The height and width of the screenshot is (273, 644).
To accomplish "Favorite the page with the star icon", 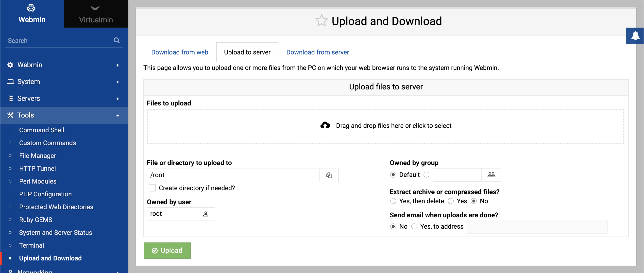I will coord(321,21).
